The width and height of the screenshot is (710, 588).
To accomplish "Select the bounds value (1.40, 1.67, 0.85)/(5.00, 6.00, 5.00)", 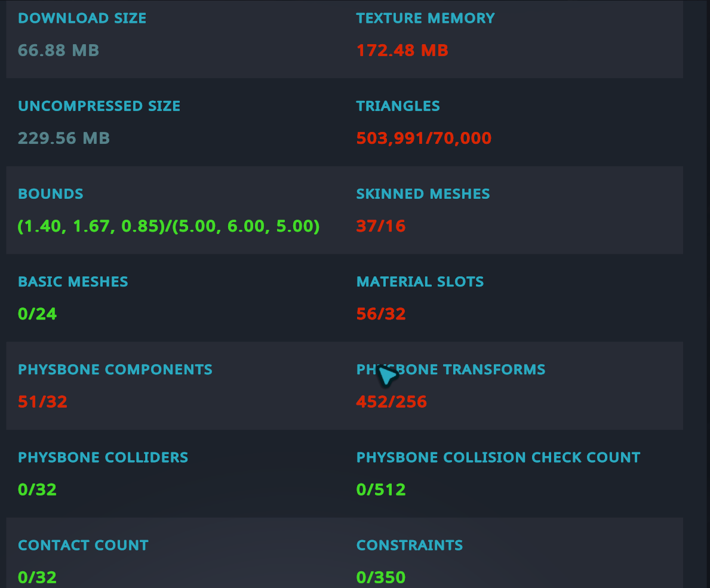I will 168,226.
